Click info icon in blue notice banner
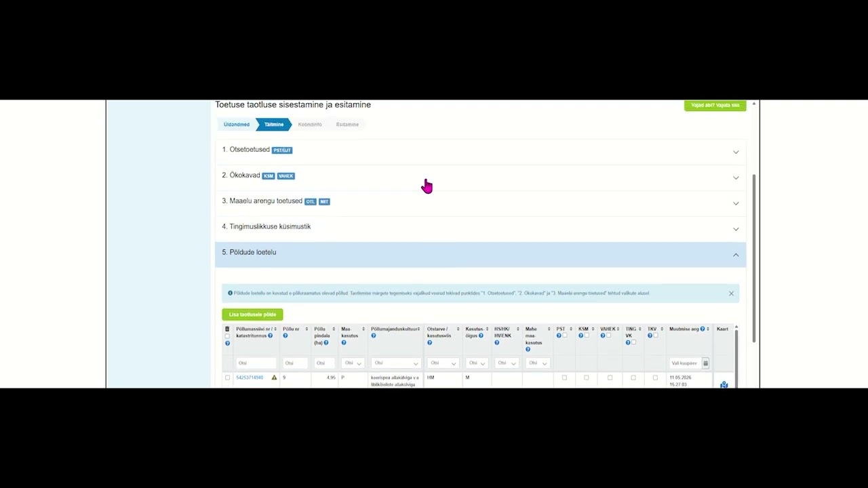 (231, 293)
